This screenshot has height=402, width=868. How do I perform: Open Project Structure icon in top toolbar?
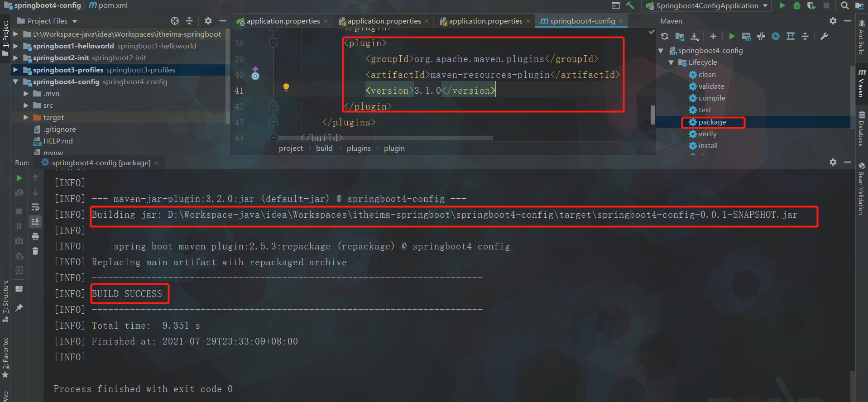click(859, 5)
